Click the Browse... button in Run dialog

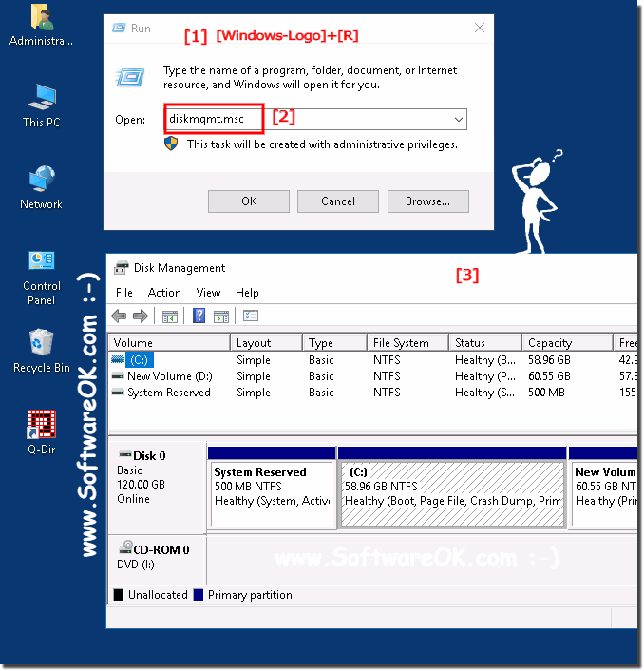pos(428,201)
